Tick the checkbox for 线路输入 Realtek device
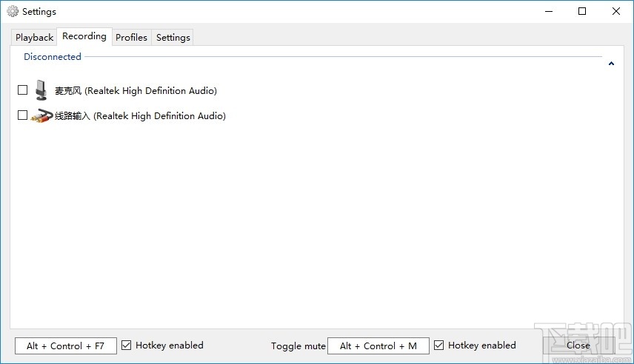The width and height of the screenshot is (634, 364). click(23, 115)
